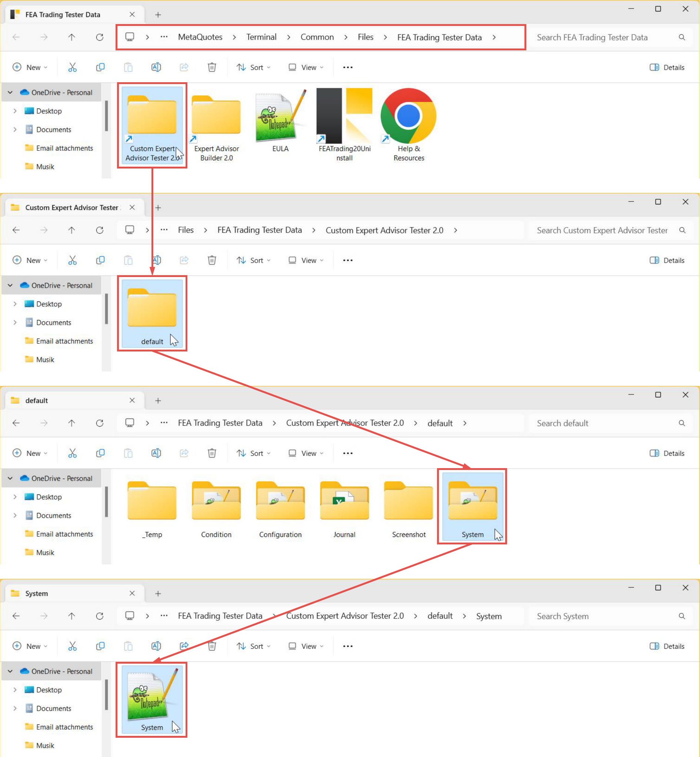The height and width of the screenshot is (757, 700).
Task: Expand Documents tree item in top window
Action: 15,130
